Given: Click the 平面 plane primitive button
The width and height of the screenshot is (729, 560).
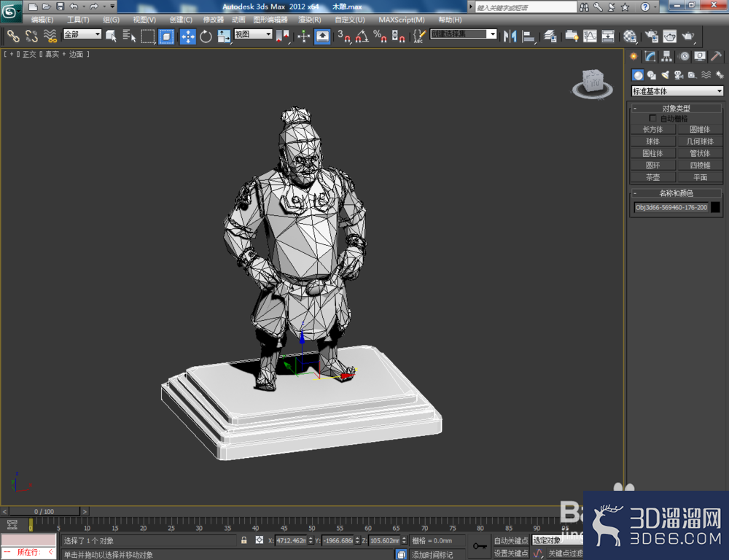Looking at the screenshot, I should [x=700, y=177].
